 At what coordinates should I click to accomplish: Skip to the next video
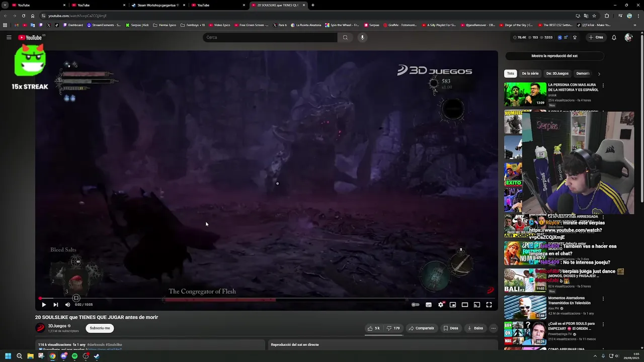[56, 305]
